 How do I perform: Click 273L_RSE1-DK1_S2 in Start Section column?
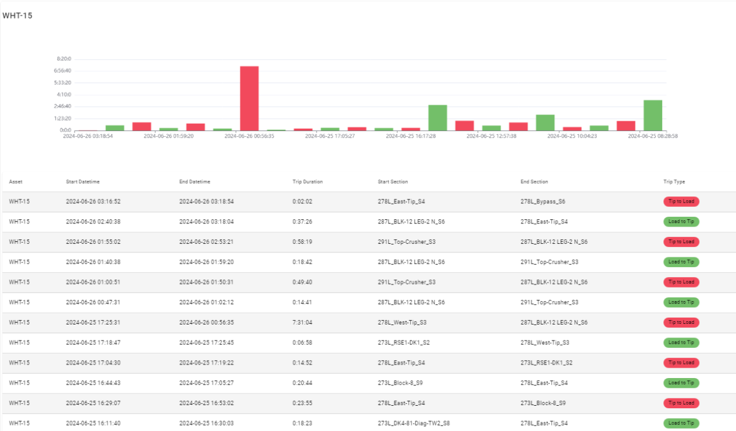404,343
